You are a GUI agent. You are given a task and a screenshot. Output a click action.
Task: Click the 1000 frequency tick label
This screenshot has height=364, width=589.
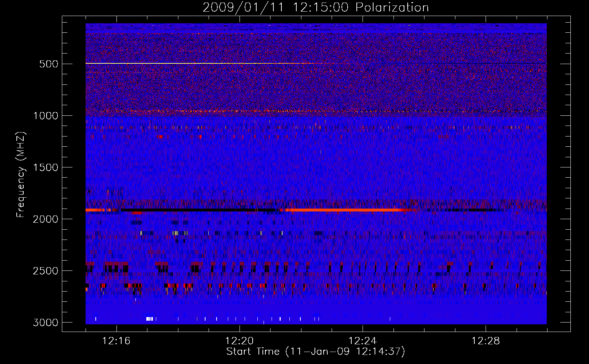46,116
